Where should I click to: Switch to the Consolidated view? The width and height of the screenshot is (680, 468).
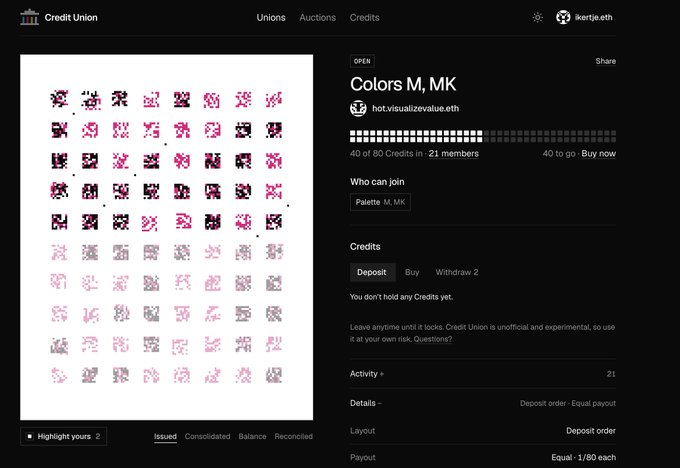pos(207,436)
